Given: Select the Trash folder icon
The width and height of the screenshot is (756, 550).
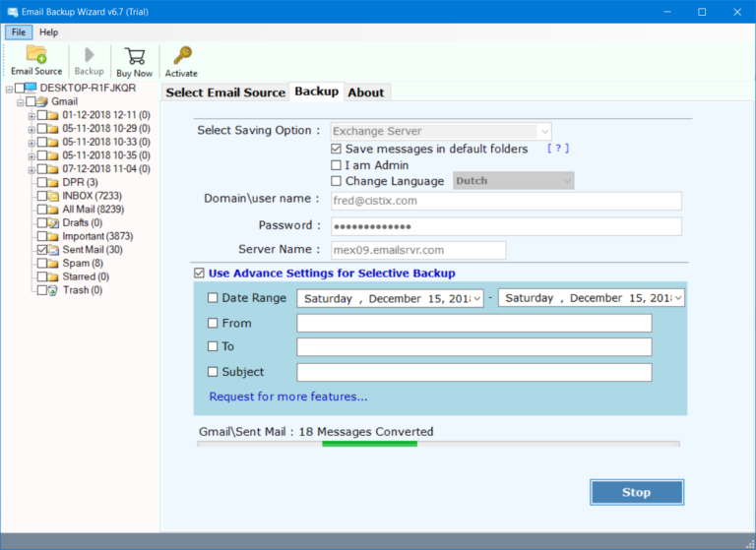Looking at the screenshot, I should click(x=54, y=290).
